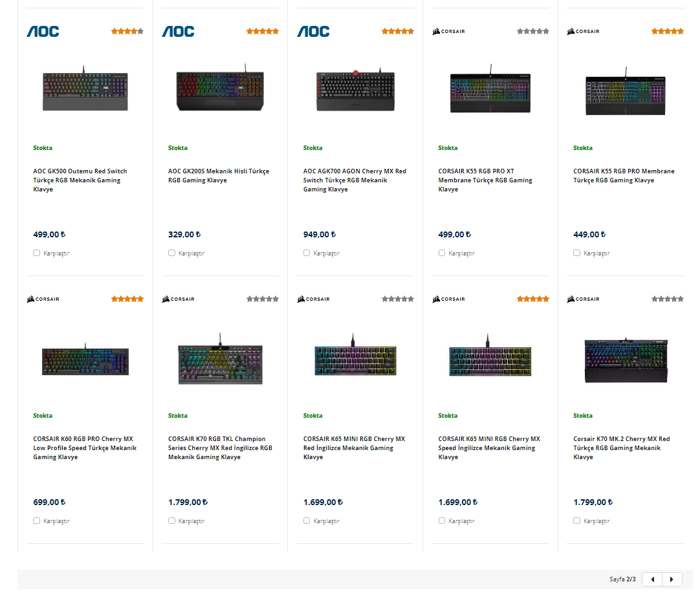Go to previous page arrow
700x593 pixels.
click(652, 579)
